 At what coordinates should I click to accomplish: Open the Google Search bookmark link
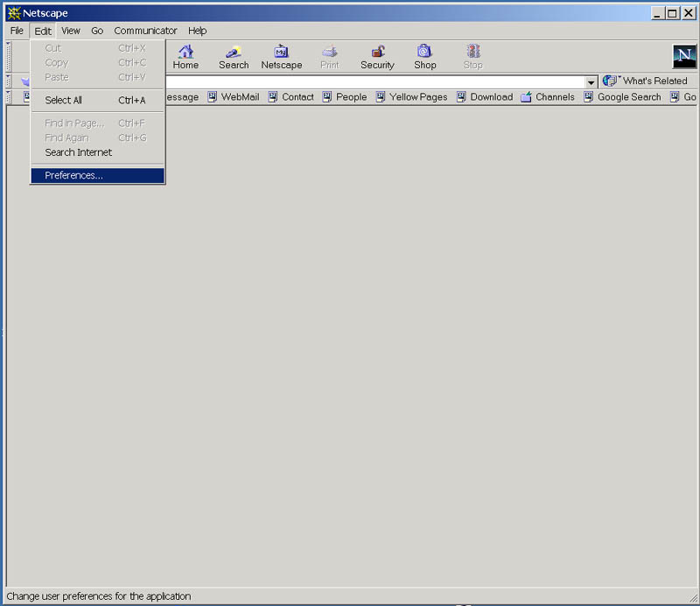click(629, 97)
